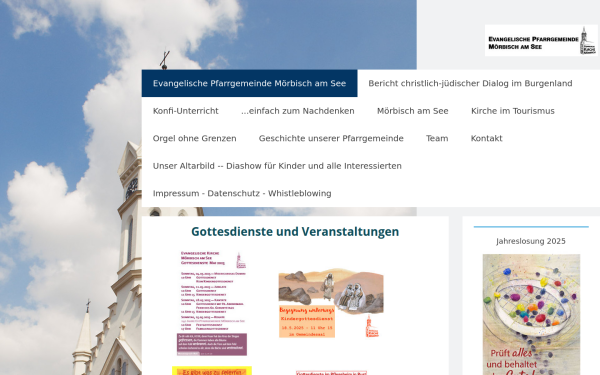Click the Evangelische Pfarrgemeinde Mörbisch logo image

(541, 40)
